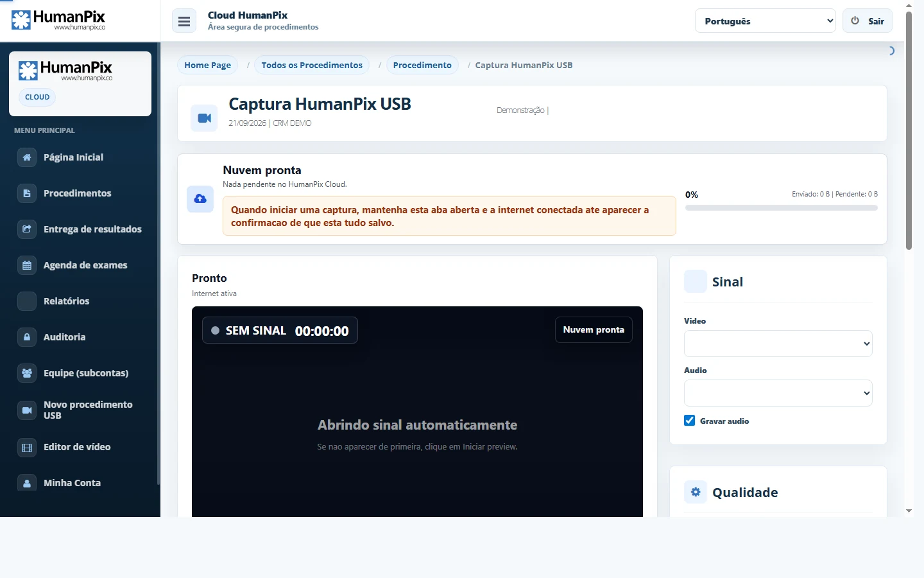Click the share icon beside Entrega de resultados

click(27, 229)
